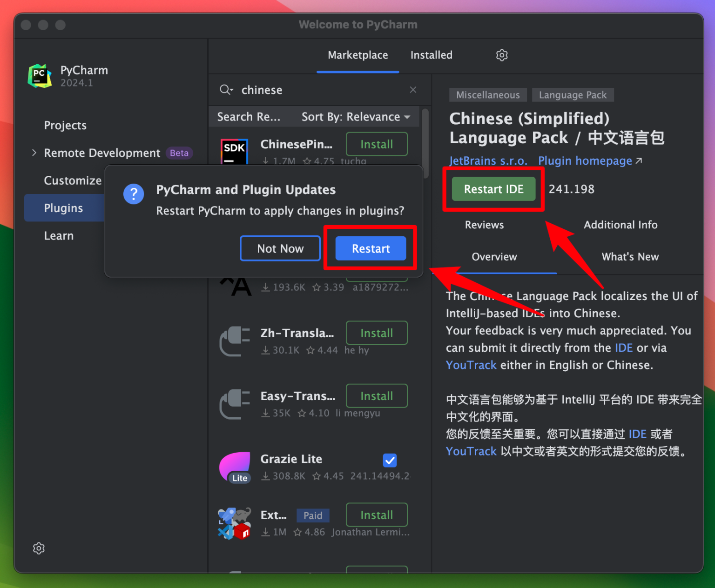715x588 pixels.
Task: Click the Ext plugin icon
Action: 235,523
